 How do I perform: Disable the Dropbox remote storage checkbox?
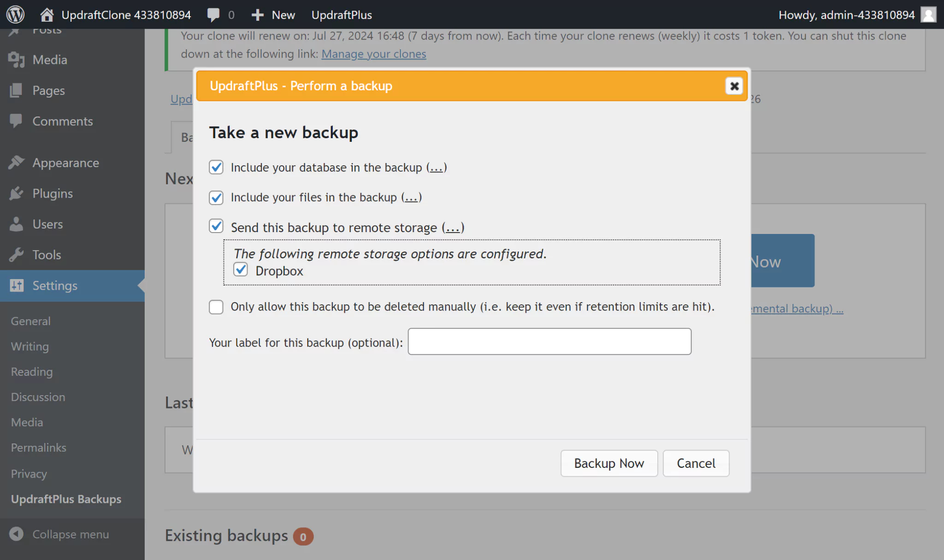coord(240,269)
